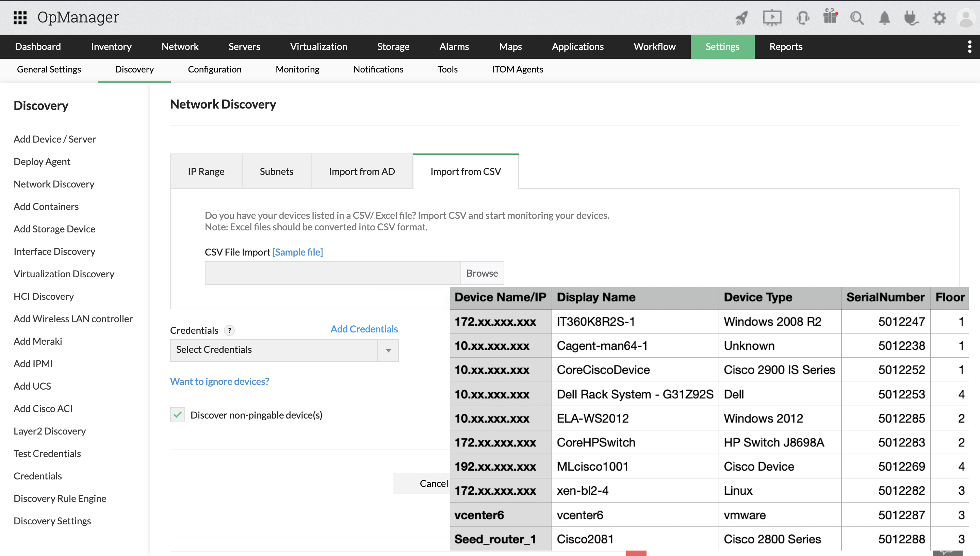Uncheck Discover non-pingable device(s) checkbox
The width and height of the screenshot is (980, 556).
(178, 415)
